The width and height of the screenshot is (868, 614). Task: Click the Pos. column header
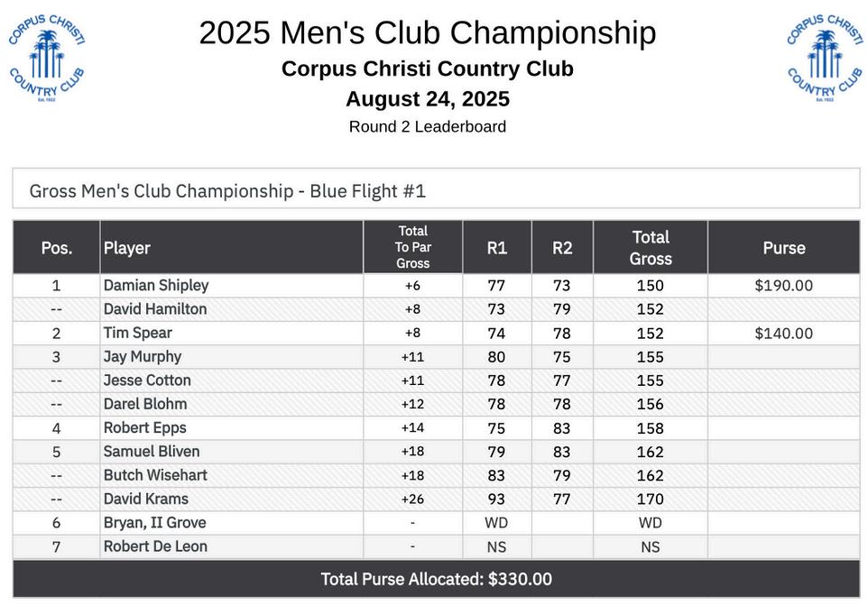click(x=57, y=247)
